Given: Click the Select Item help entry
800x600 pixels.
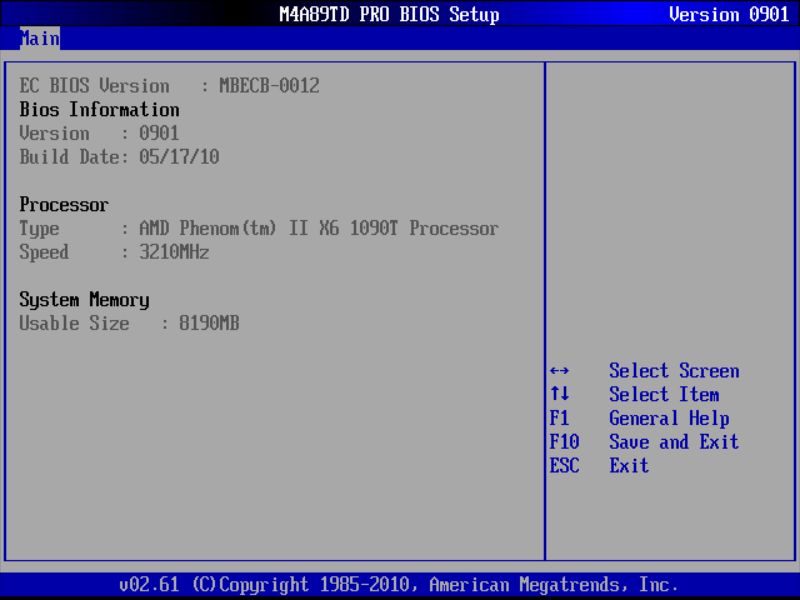Looking at the screenshot, I should click(x=664, y=394).
